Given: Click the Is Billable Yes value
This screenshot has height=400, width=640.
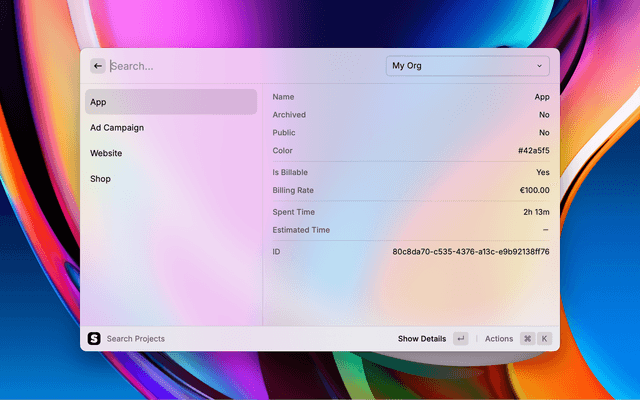Looking at the screenshot, I should tap(541, 172).
